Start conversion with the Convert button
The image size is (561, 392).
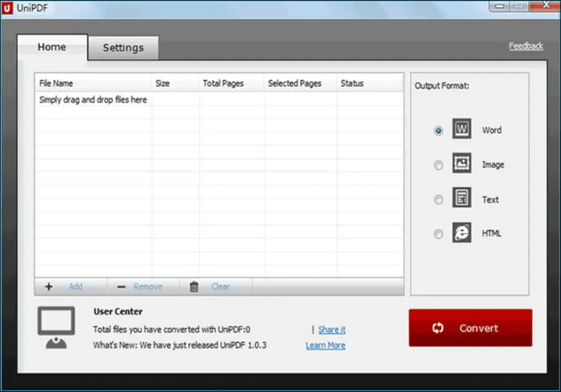470,328
